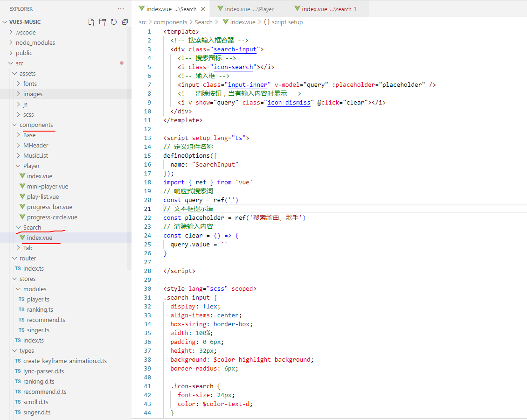
Task: Open the Explorer more actions ellipsis
Action: [121, 9]
